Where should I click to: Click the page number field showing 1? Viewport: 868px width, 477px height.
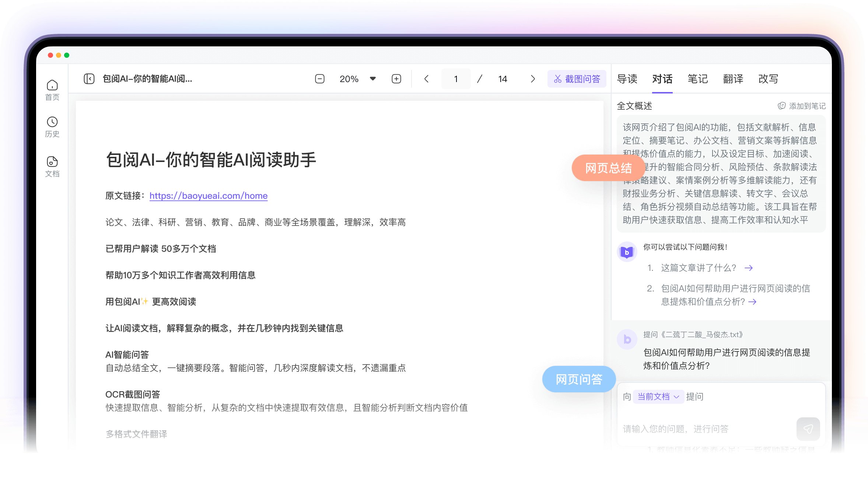[456, 79]
